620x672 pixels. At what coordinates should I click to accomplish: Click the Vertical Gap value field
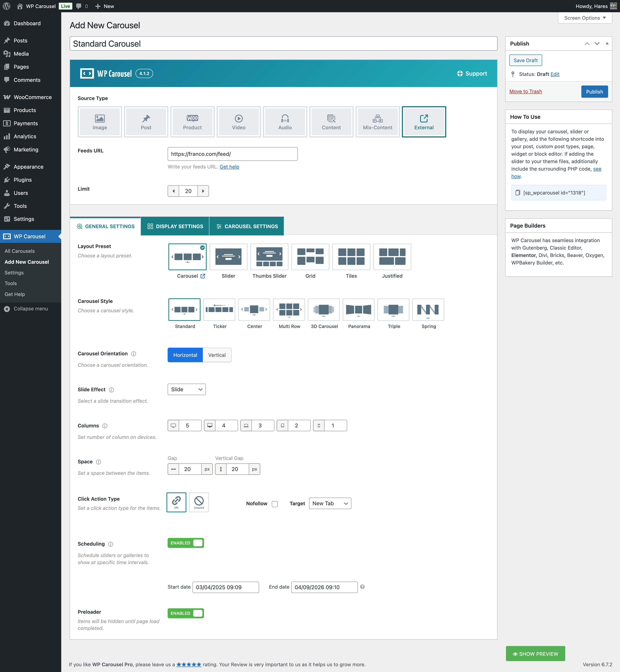237,469
